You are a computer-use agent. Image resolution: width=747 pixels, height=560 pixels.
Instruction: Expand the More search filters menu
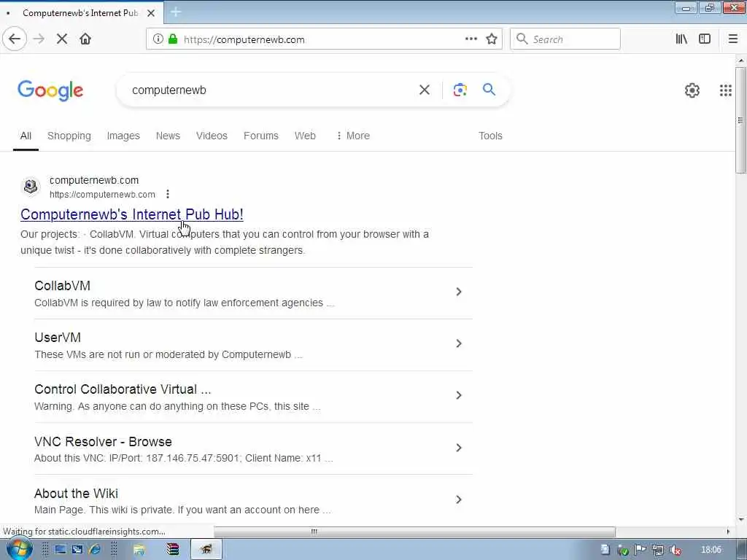[353, 136]
